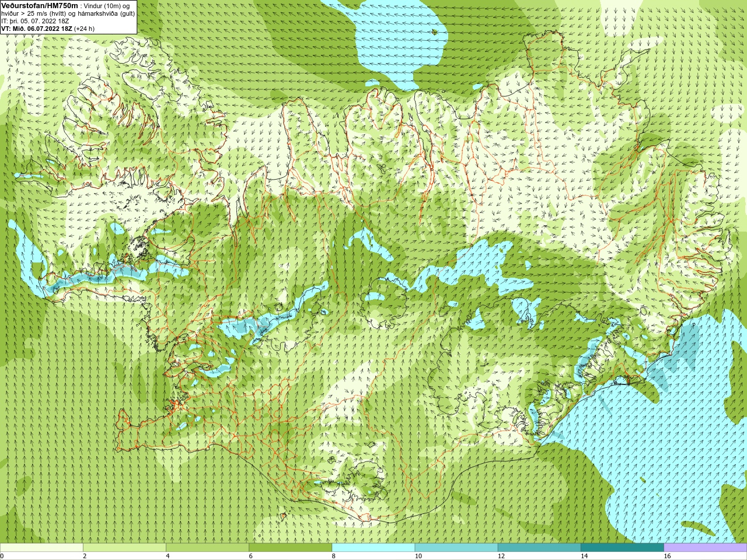This screenshot has width=747, height=560.
Task: Click the legend scale label '8'
Action: (334, 556)
